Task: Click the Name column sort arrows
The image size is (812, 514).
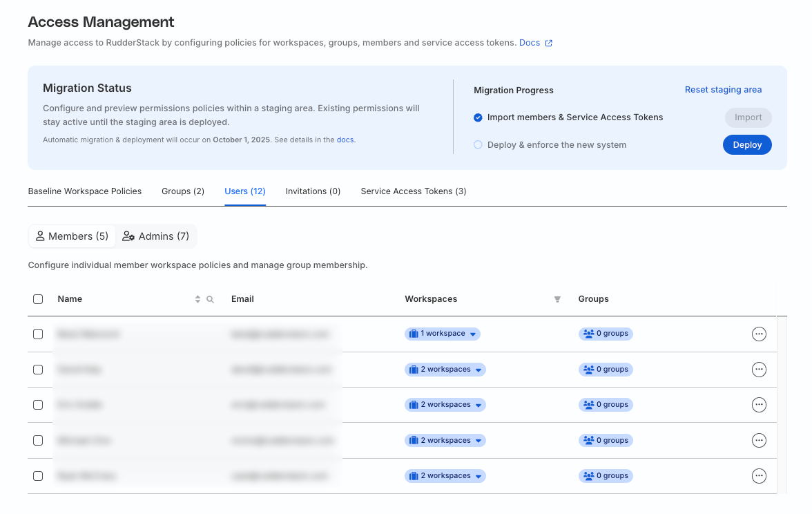Action: pos(196,298)
